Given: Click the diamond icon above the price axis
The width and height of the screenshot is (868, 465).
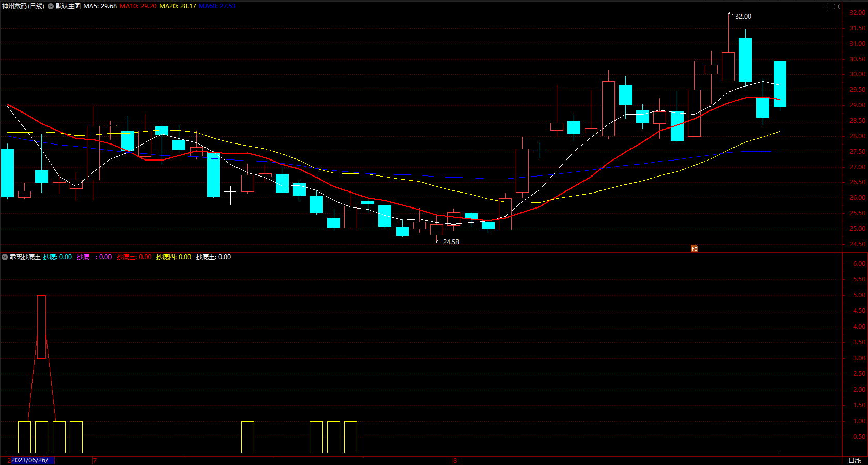Looking at the screenshot, I should pyautogui.click(x=827, y=6).
